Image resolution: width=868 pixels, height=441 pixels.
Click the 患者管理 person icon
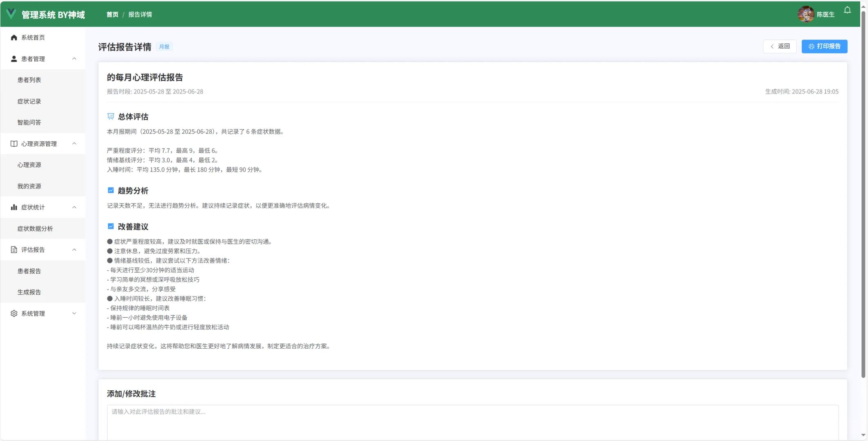13,58
